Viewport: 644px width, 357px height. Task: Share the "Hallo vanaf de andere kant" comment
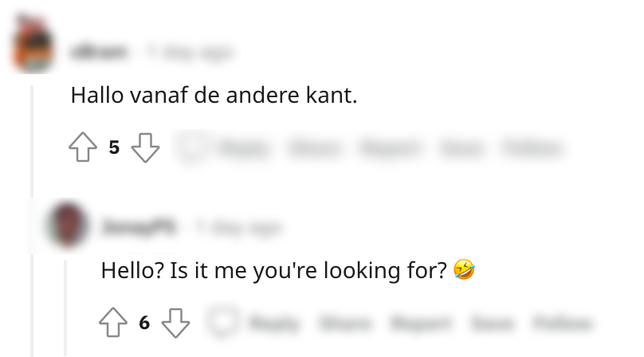coord(315,148)
